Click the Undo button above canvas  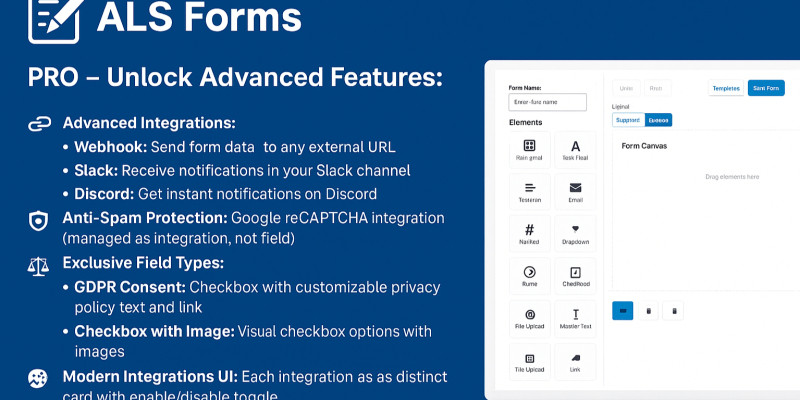[626, 88]
